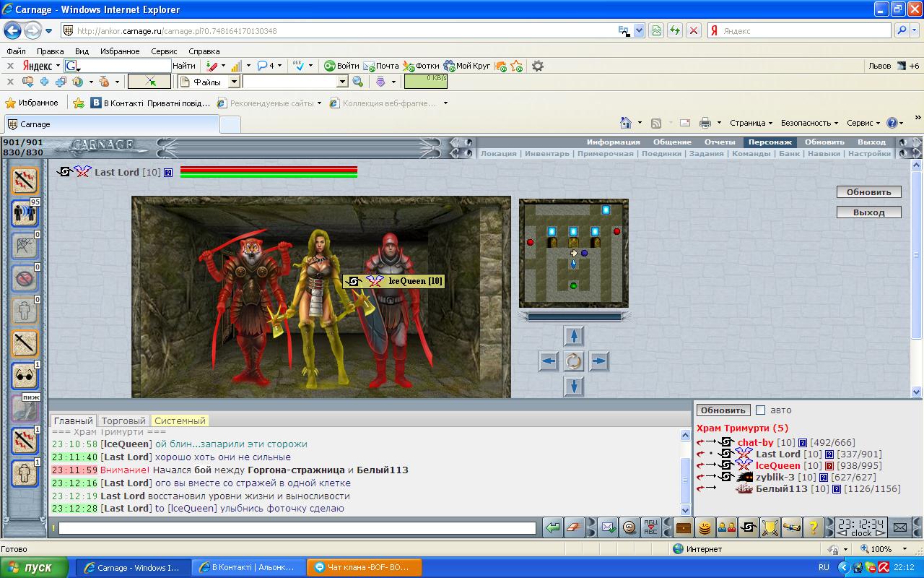Screen dimensions: 924x578
Task: Use the person-with-sound-waves skill icon numbered 95
Action: pyautogui.click(x=25, y=213)
